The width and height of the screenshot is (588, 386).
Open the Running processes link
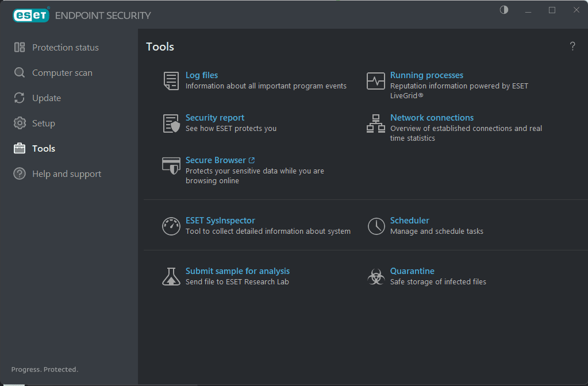(426, 75)
